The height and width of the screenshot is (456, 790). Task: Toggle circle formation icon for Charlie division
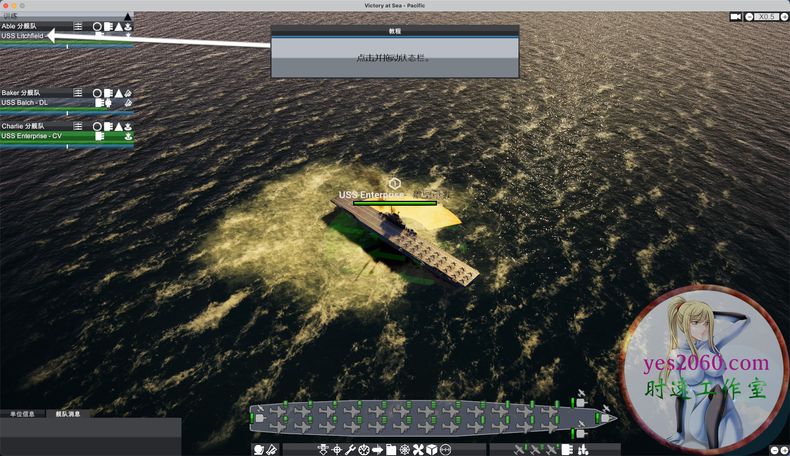pyautogui.click(x=97, y=126)
